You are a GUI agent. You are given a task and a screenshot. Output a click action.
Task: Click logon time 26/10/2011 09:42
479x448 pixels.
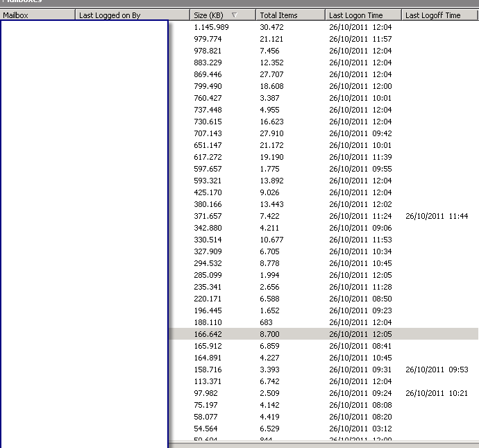360,133
